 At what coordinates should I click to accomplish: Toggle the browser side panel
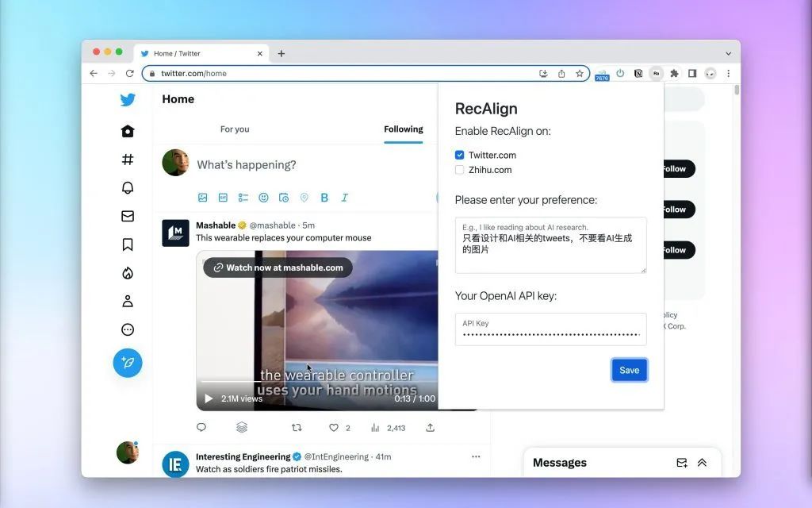pyautogui.click(x=692, y=74)
